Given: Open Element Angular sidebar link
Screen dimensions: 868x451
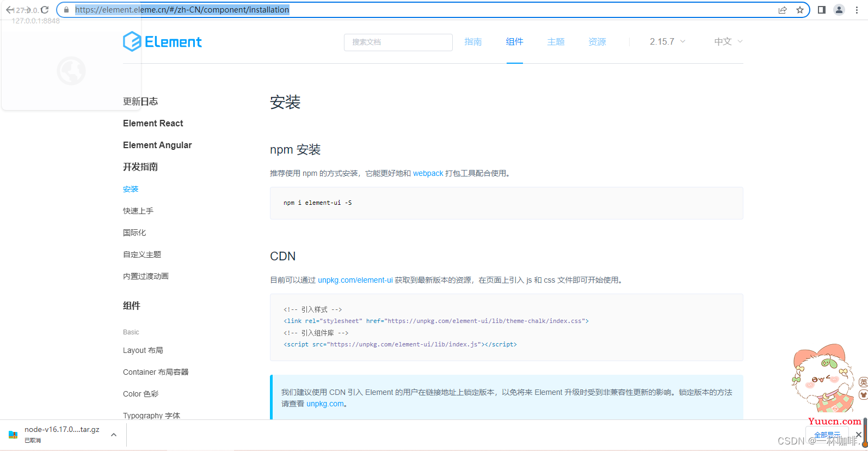Looking at the screenshot, I should click(x=157, y=145).
